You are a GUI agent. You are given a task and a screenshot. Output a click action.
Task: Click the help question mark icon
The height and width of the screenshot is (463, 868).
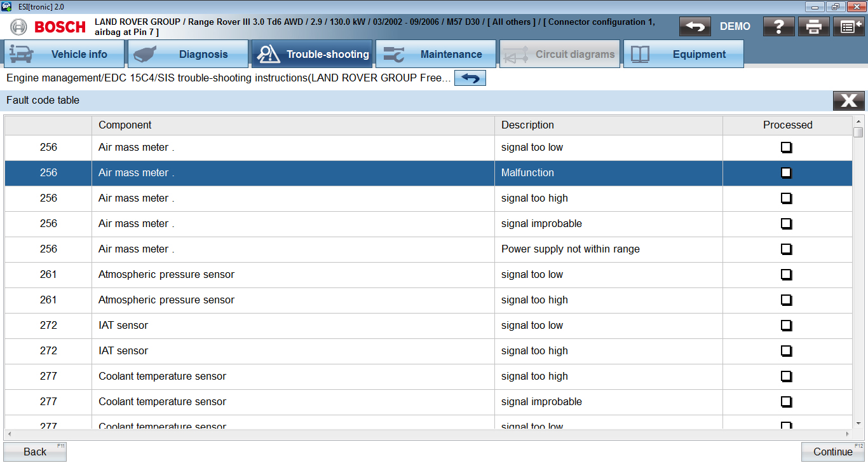[779, 27]
